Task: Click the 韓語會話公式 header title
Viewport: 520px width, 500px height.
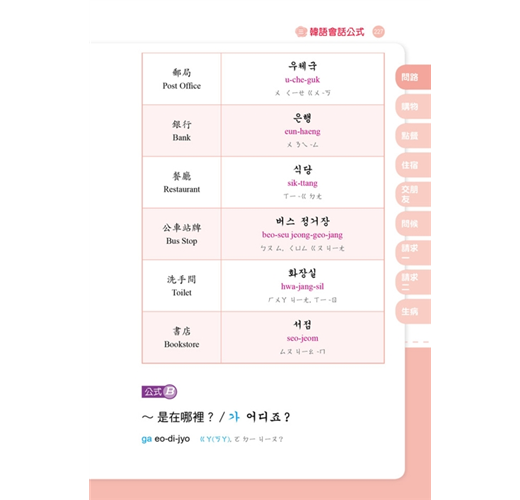Action: coord(337,32)
